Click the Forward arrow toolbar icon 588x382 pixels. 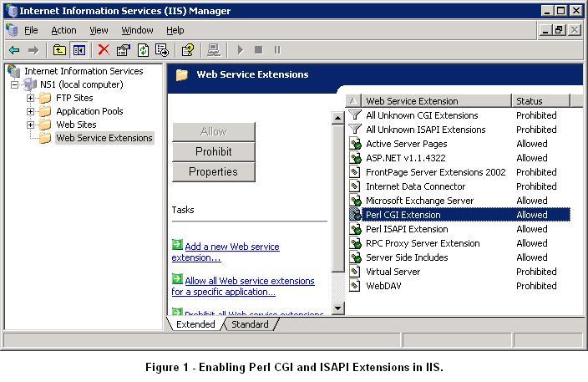pos(33,50)
